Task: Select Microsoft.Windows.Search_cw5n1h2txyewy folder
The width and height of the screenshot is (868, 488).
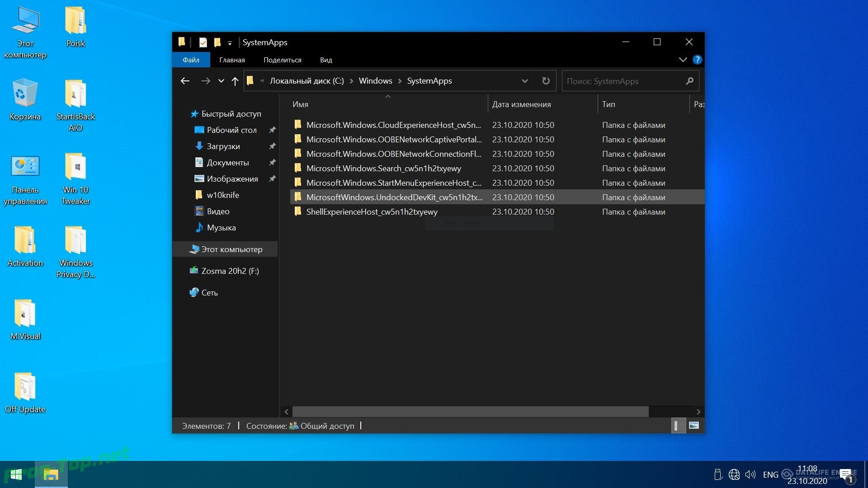Action: click(x=497, y=169)
